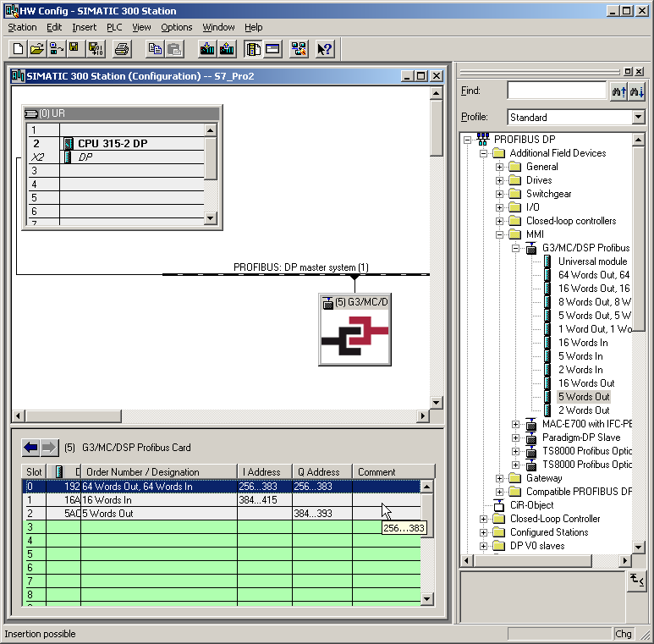The height and width of the screenshot is (644, 654).
Task: Select the X2 DP interface row
Action: click(x=116, y=157)
